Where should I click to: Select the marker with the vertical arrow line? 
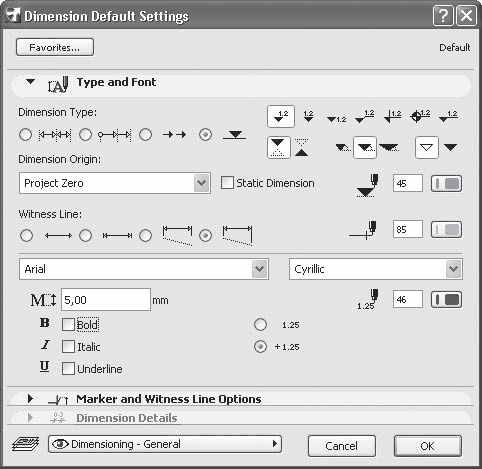pyautogui.click(x=392, y=116)
